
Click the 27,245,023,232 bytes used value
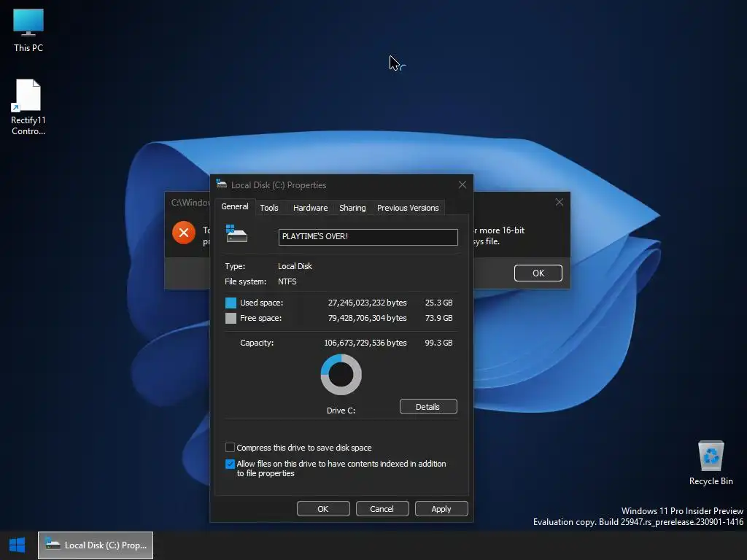tap(368, 303)
